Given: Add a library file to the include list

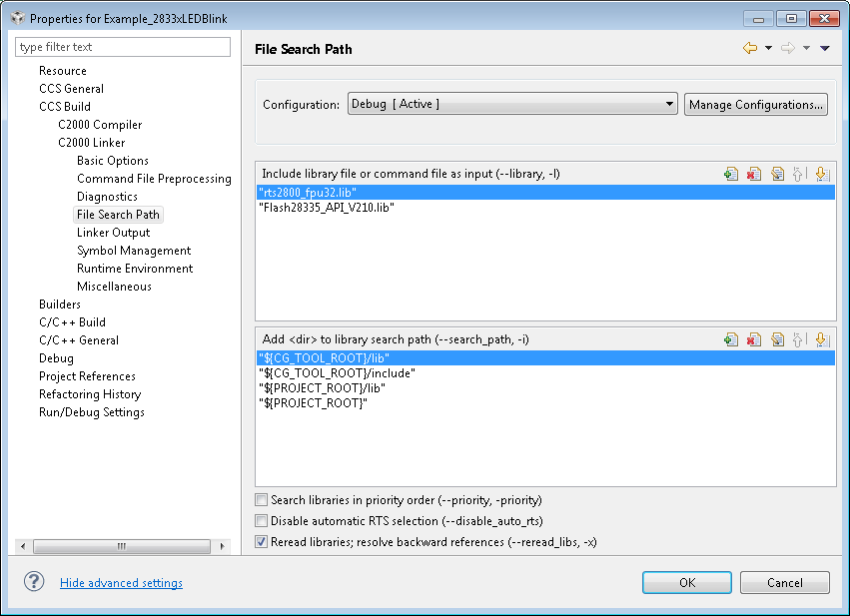Looking at the screenshot, I should coord(731,174).
